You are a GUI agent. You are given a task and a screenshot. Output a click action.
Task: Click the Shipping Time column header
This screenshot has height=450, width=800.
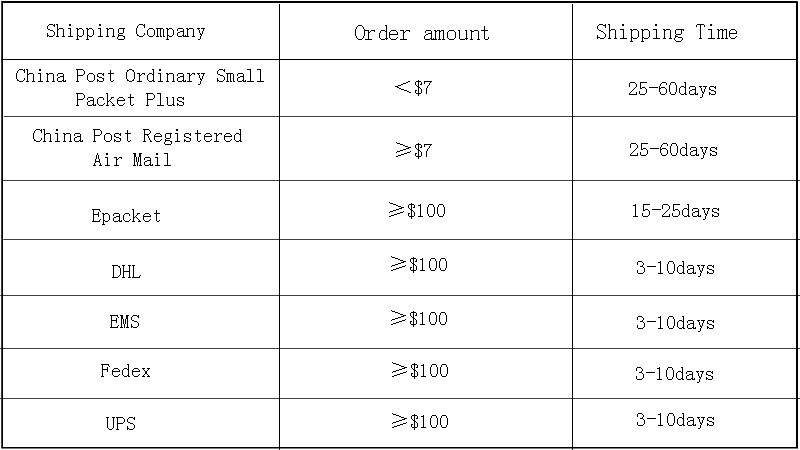coord(666,32)
